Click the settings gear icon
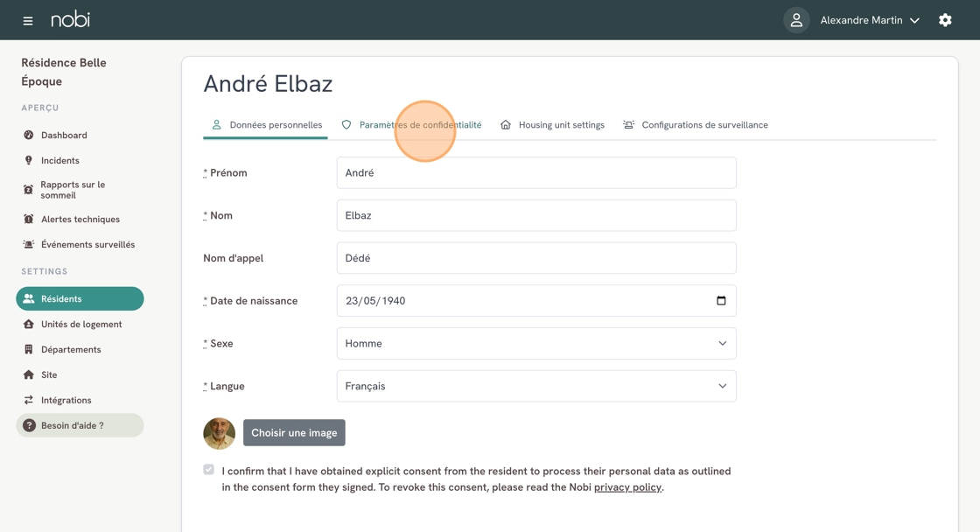This screenshot has height=532, width=980. click(945, 20)
